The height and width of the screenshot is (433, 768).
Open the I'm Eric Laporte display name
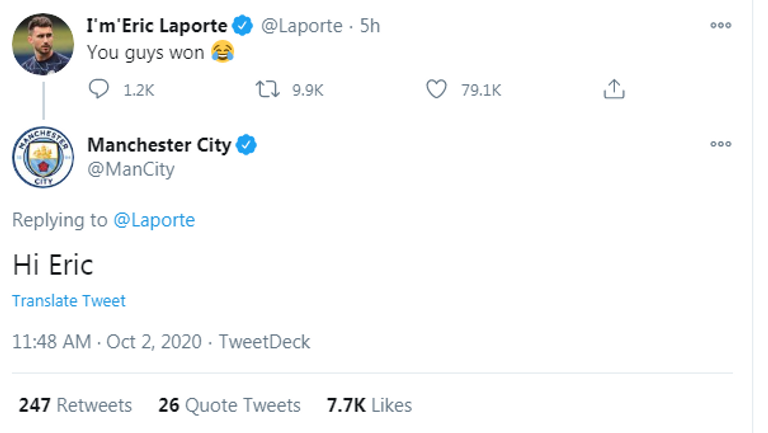158,26
